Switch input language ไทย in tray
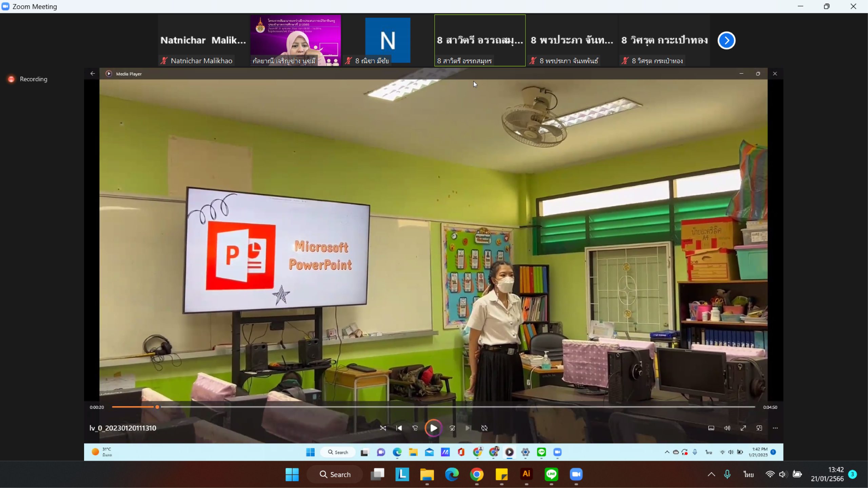 click(x=749, y=474)
